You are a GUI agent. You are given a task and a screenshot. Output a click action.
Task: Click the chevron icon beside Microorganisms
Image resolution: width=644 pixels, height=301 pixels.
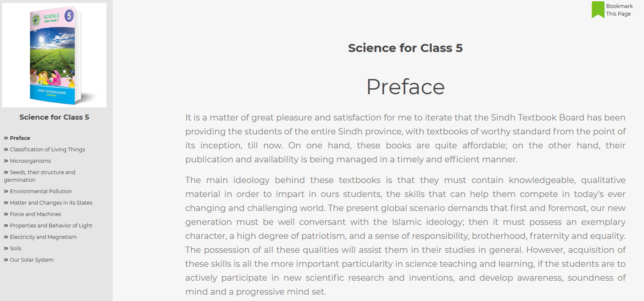6,161
